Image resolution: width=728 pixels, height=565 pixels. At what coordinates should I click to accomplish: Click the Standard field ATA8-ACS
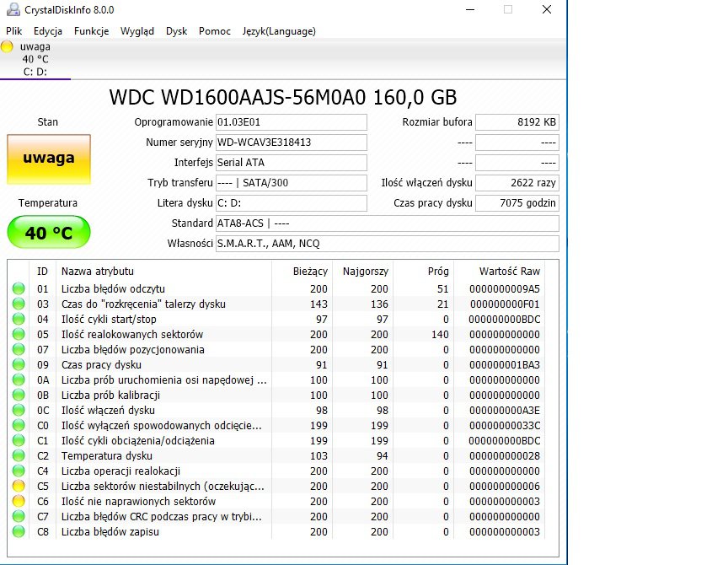pyautogui.click(x=388, y=223)
